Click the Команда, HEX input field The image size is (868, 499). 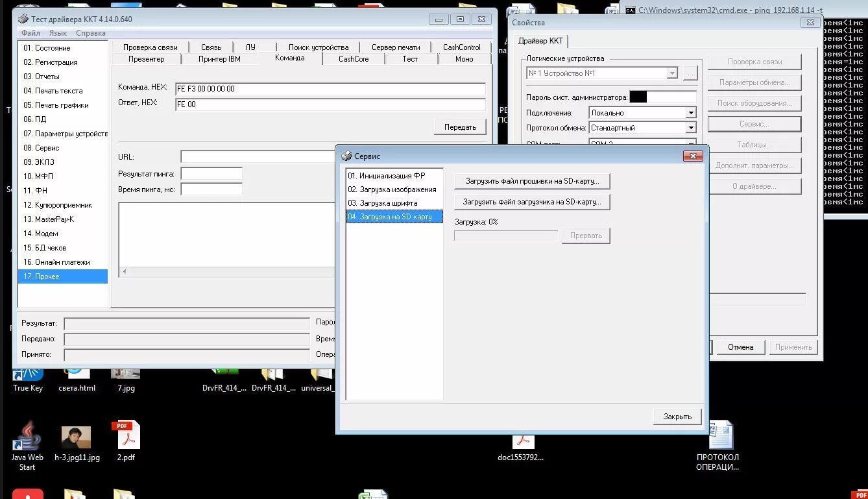(330, 89)
